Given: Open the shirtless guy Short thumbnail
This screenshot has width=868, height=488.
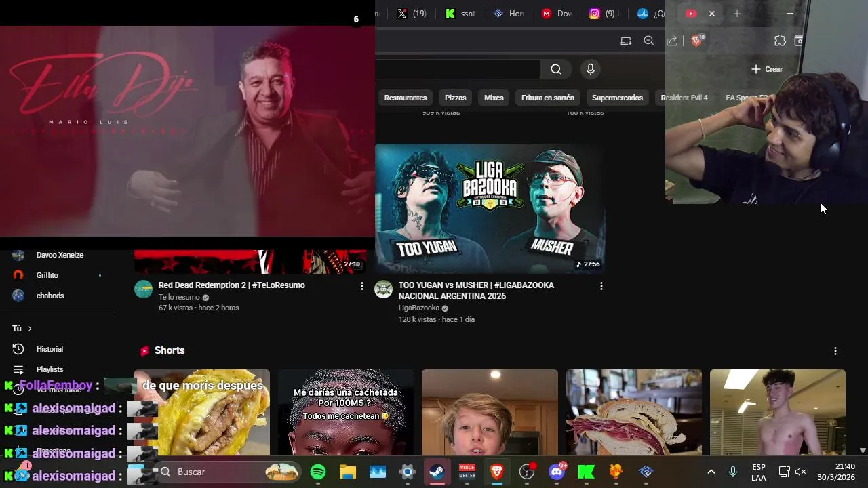Looking at the screenshot, I should 778,412.
